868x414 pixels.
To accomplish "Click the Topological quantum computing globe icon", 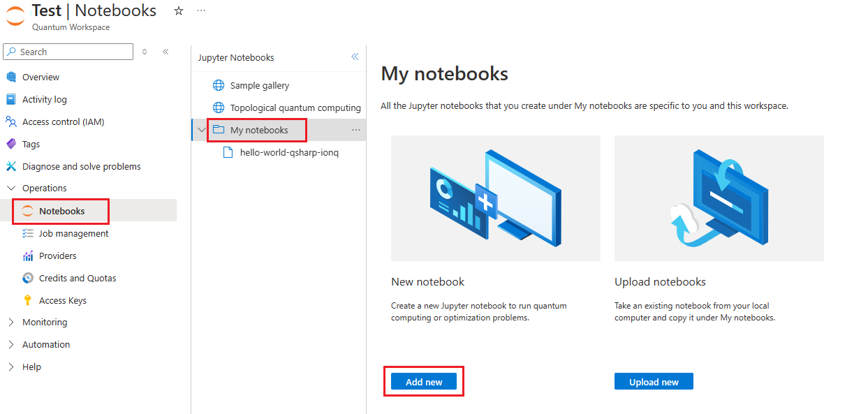I will [219, 108].
